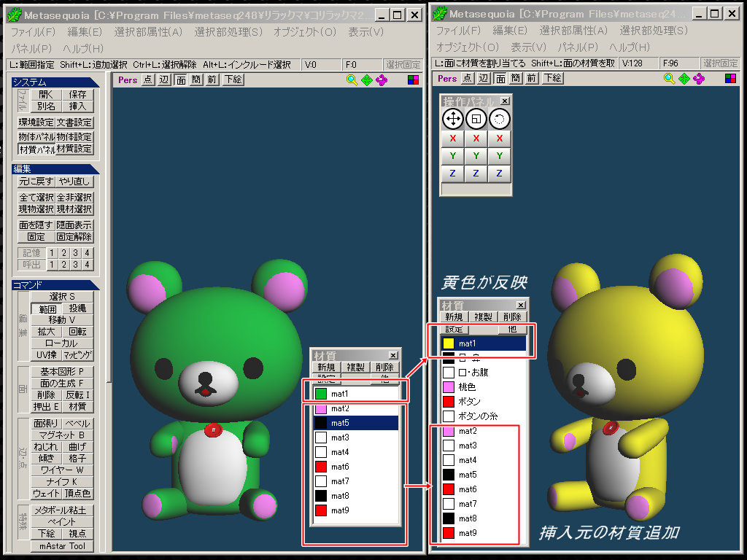The height and width of the screenshot is (560, 747).
Task: Collapse the 編集 panel header
Action: pos(55,169)
